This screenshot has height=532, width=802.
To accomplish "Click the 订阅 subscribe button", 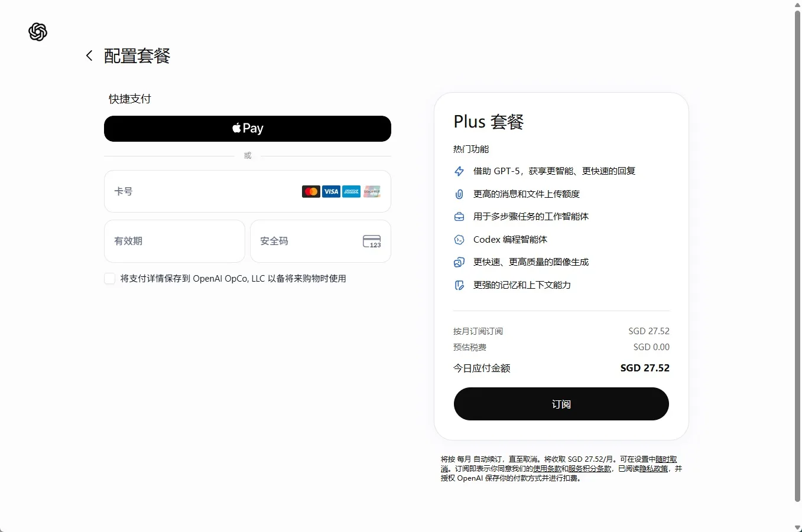I will [x=561, y=404].
